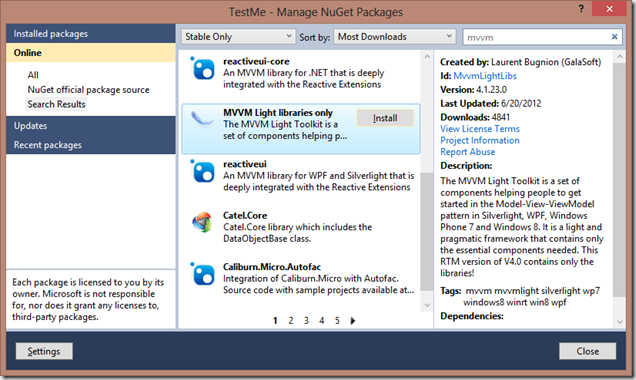Click the Caliburn.Micro.Autofac package icon

point(202,274)
